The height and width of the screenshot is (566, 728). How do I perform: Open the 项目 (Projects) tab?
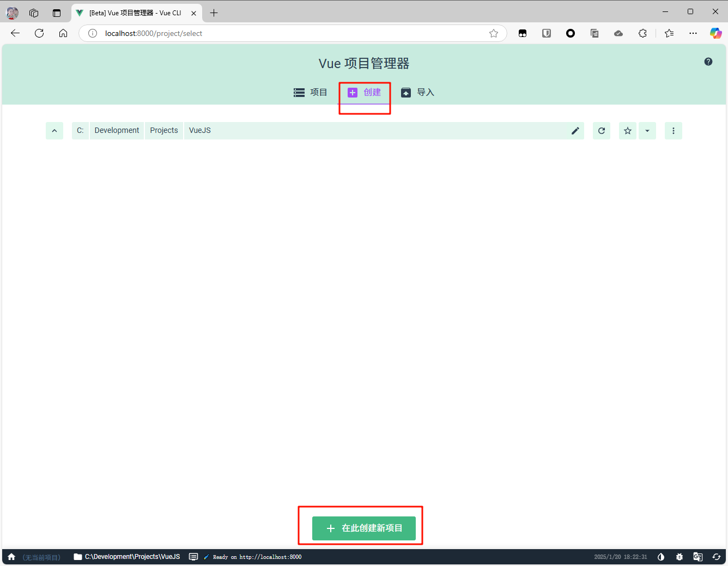[x=310, y=93]
